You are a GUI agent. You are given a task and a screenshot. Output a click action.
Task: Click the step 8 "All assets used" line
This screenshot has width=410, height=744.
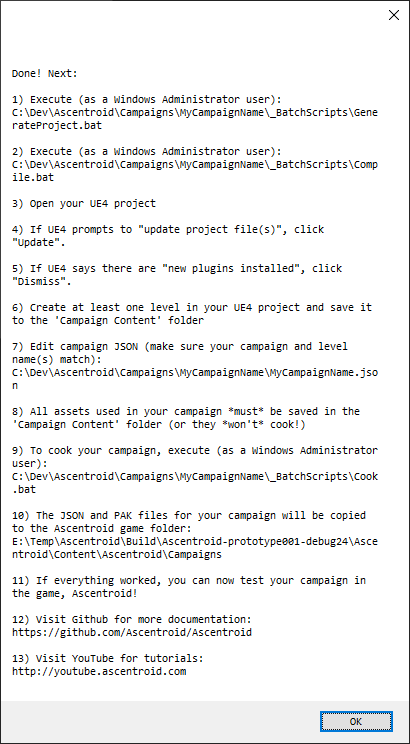click(186, 418)
